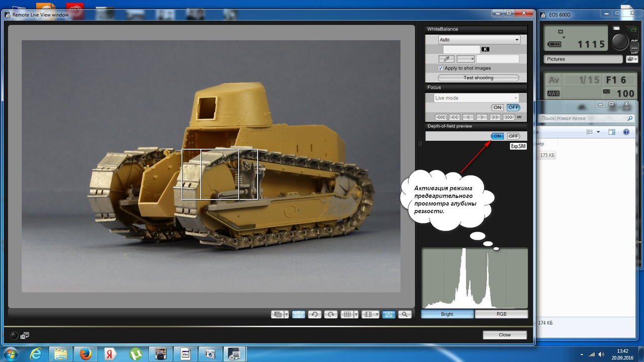Toggle the focus frame display icon

pos(298,314)
